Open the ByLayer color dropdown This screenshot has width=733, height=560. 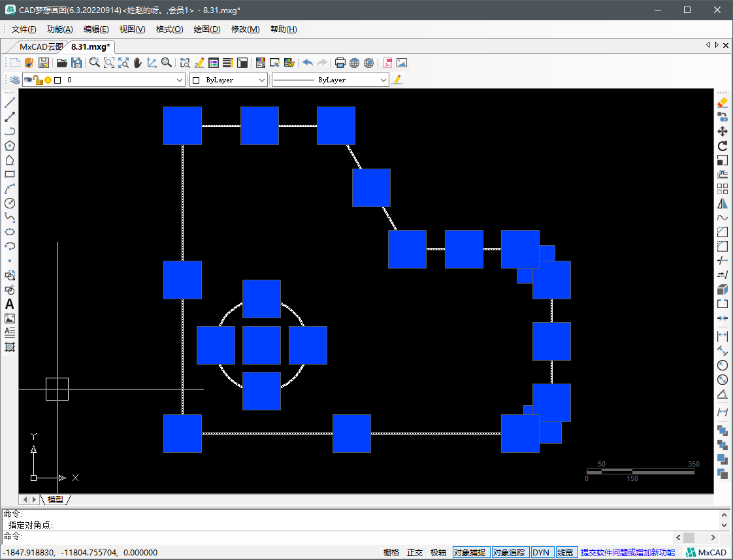262,80
